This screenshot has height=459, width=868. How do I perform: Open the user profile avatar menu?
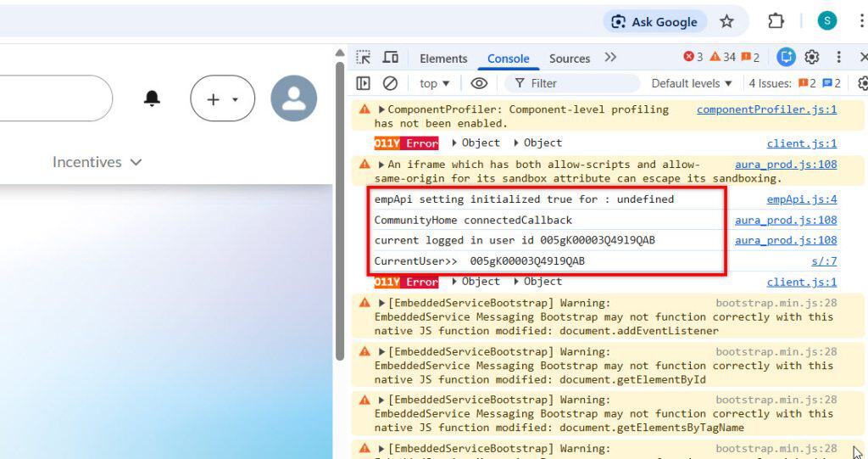click(x=294, y=98)
